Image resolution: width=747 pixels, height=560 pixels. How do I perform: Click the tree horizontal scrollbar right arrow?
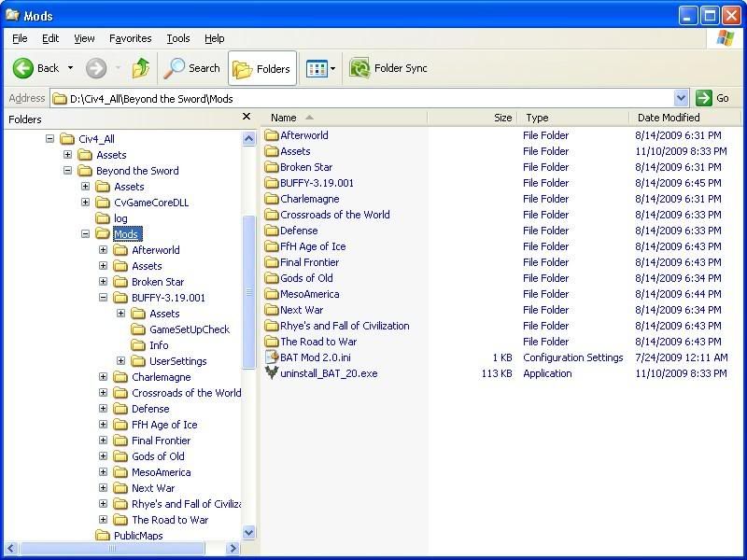click(233, 548)
